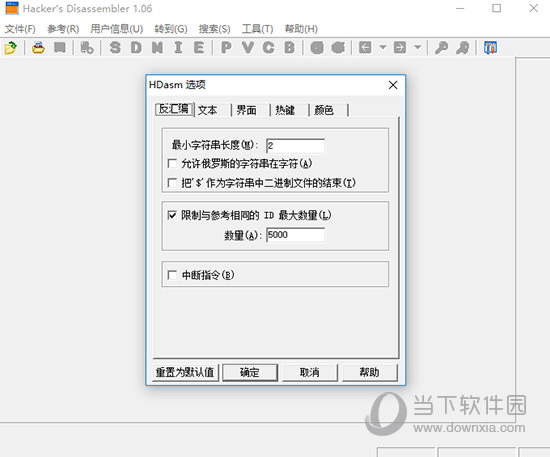
Task: Click the grayed-out book toolbar icon
Action: coord(60,47)
